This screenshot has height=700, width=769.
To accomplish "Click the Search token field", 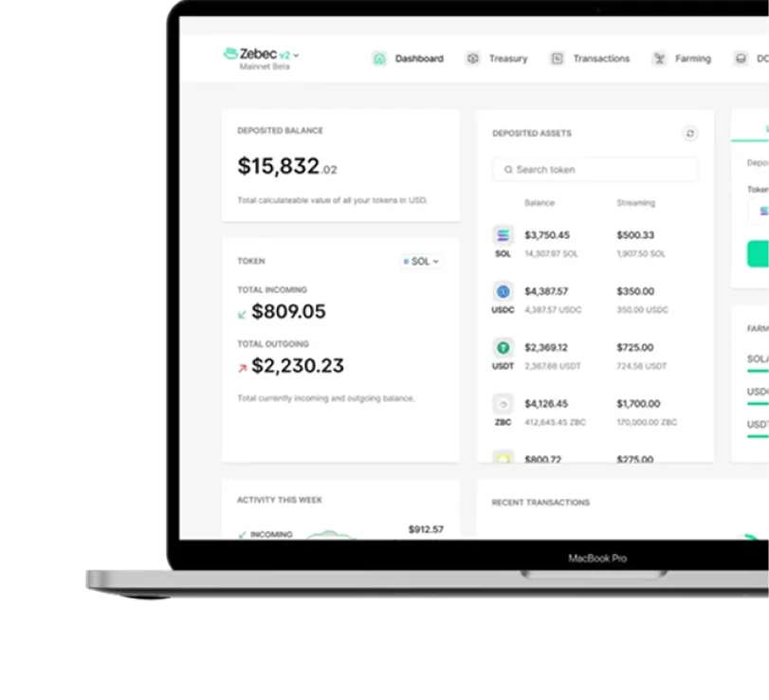I will pyautogui.click(x=595, y=170).
